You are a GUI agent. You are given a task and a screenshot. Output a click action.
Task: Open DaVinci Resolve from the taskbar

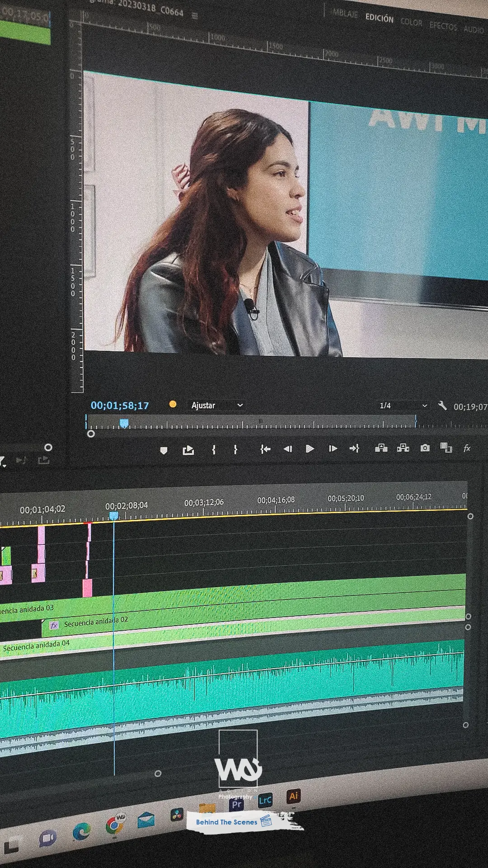(177, 815)
